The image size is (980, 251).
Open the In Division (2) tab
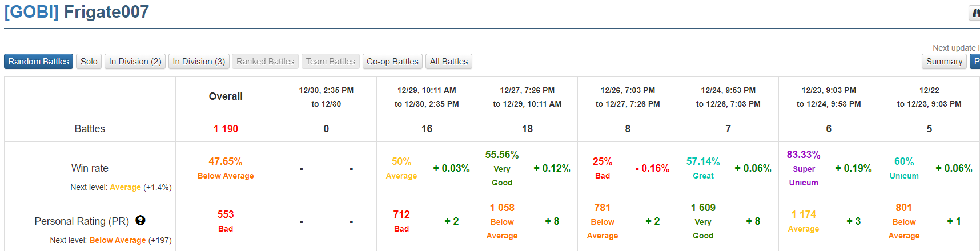[135, 62]
